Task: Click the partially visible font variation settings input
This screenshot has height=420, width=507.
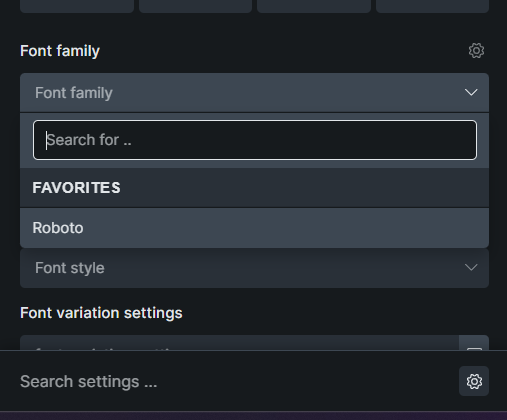Action: (239, 343)
